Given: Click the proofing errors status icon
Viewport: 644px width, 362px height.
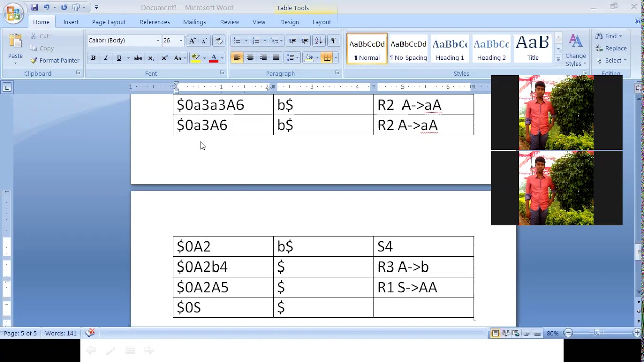Looking at the screenshot, I should (x=90, y=333).
